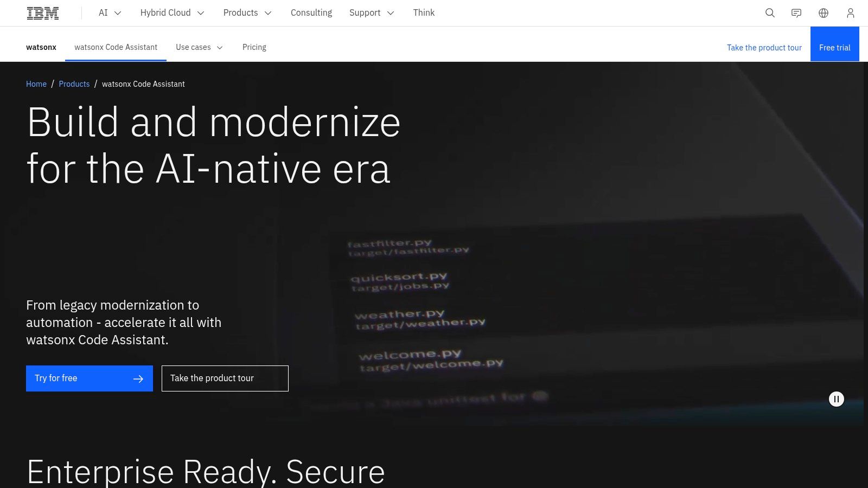Click the IBM logo

pyautogui.click(x=43, y=13)
